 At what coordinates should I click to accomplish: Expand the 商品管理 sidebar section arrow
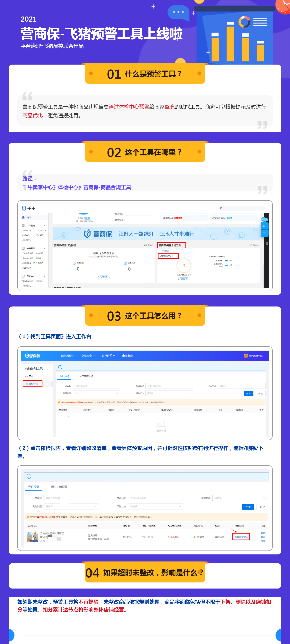[44, 248]
